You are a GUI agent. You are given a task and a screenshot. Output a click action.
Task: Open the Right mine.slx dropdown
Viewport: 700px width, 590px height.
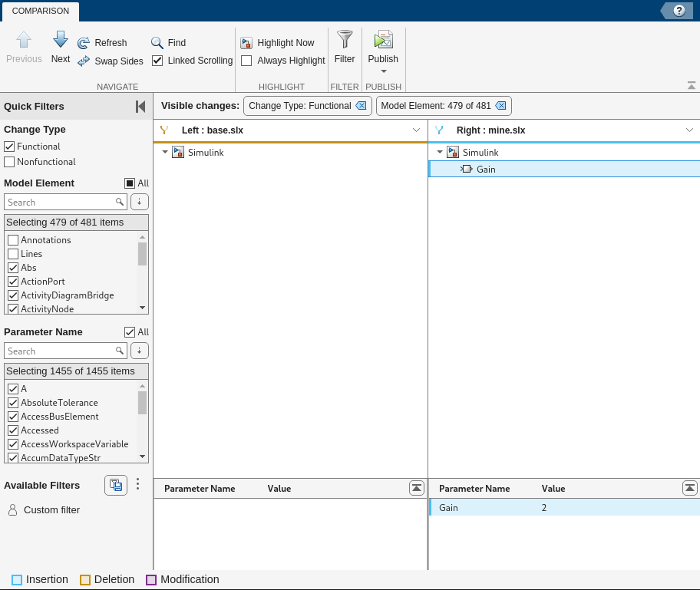click(689, 130)
